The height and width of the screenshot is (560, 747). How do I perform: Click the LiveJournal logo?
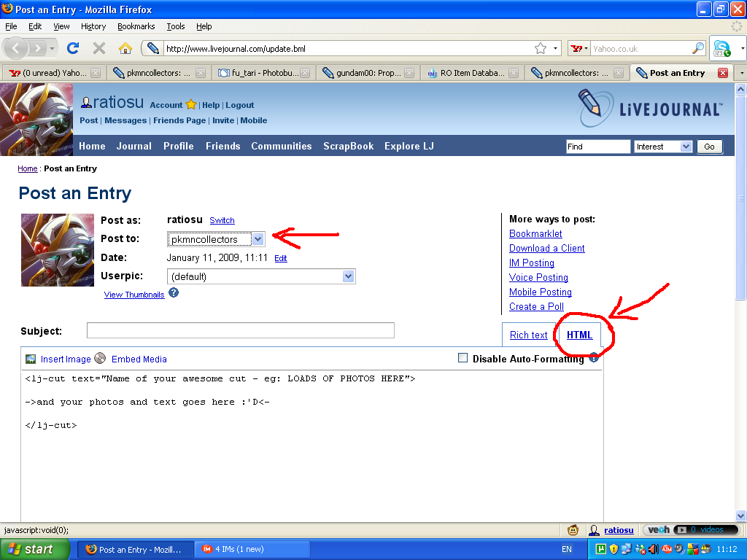[x=650, y=109]
